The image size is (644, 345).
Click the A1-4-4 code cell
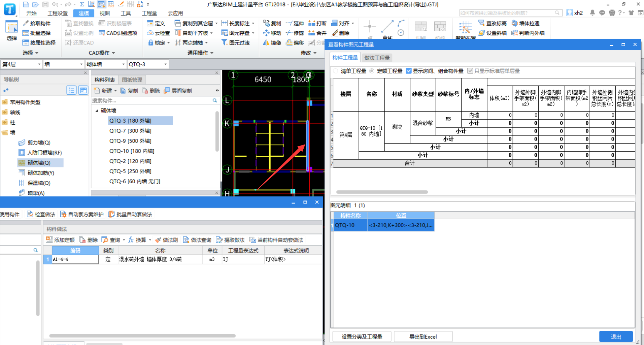point(75,259)
